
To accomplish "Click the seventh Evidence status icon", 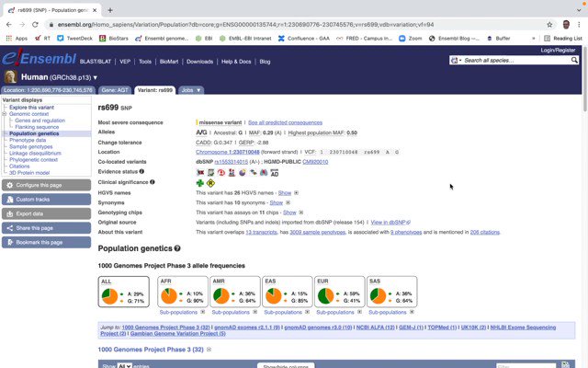I will coord(264,173).
